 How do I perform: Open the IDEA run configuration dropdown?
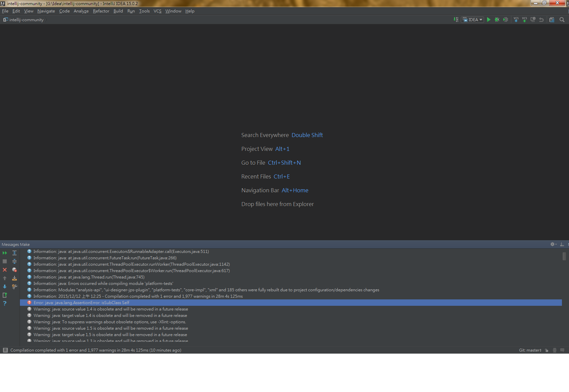472,19
